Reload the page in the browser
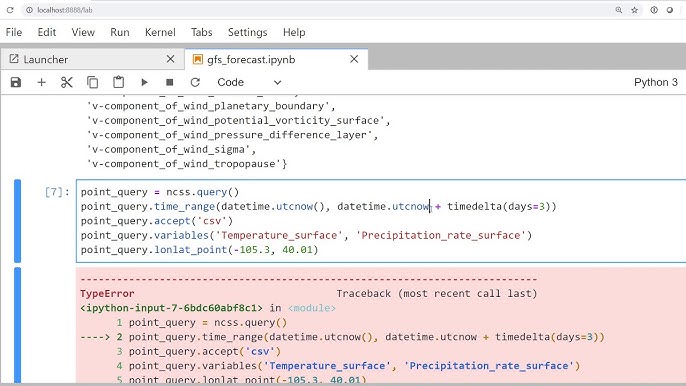Viewport: 686px width, 386px height. pos(10,10)
